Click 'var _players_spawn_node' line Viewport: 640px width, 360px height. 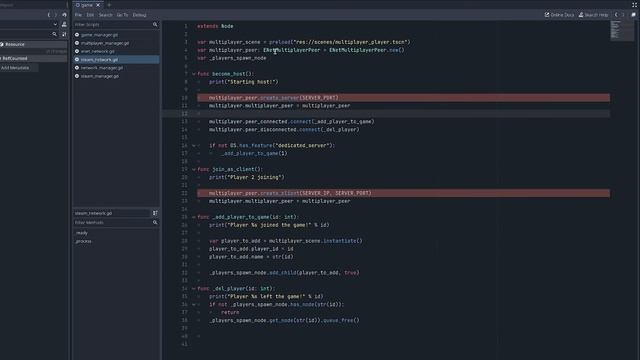(231, 58)
